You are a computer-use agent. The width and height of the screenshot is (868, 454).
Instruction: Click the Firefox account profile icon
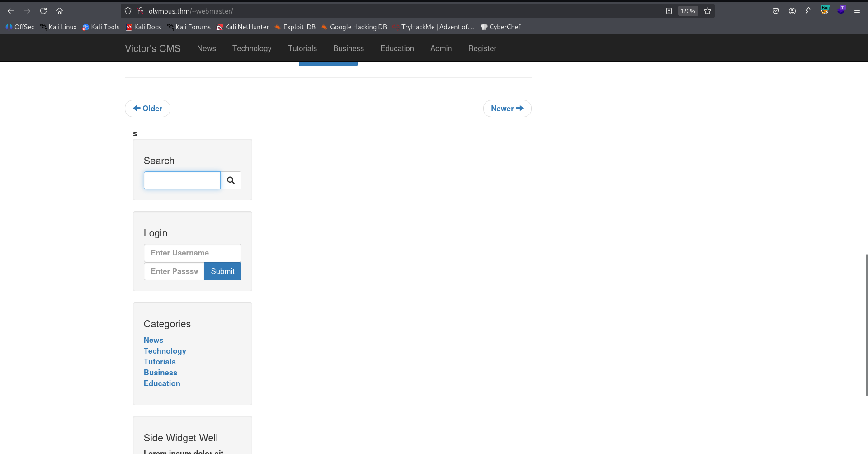point(792,11)
